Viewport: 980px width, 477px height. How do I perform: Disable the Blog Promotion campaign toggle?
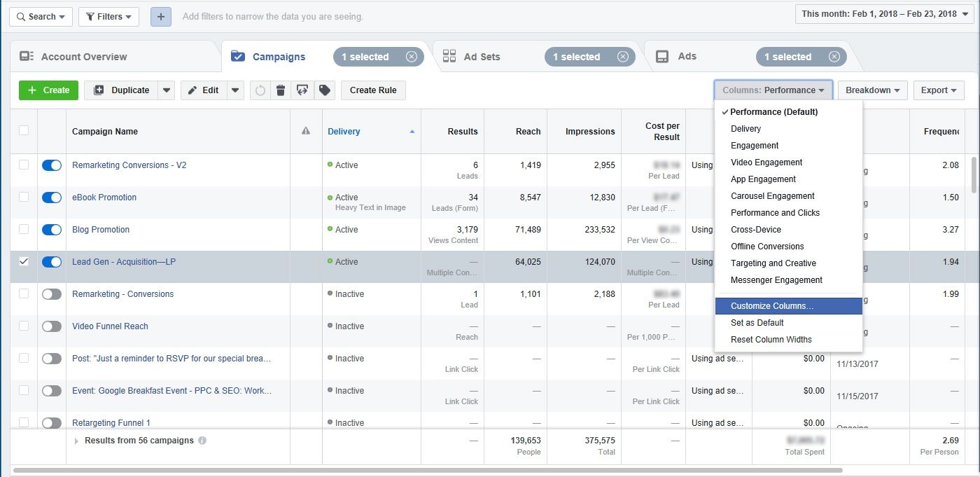pyautogui.click(x=51, y=229)
